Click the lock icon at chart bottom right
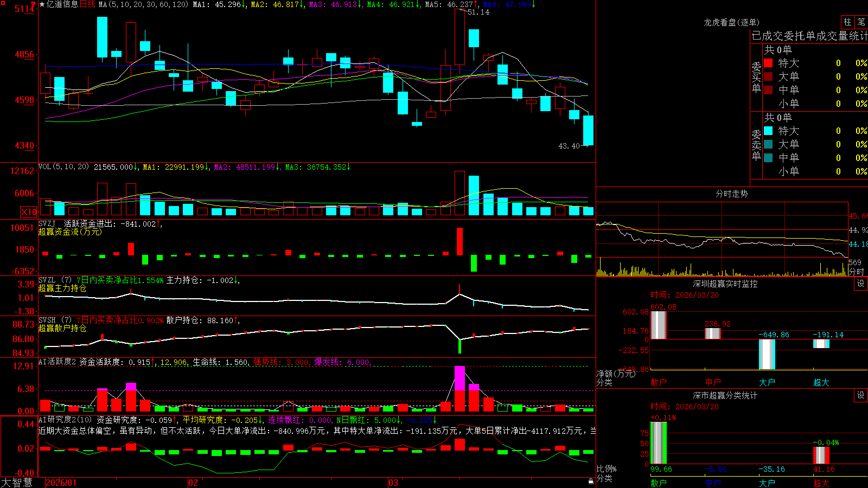Image resolution: width=868 pixels, height=488 pixels. pyautogui.click(x=591, y=481)
